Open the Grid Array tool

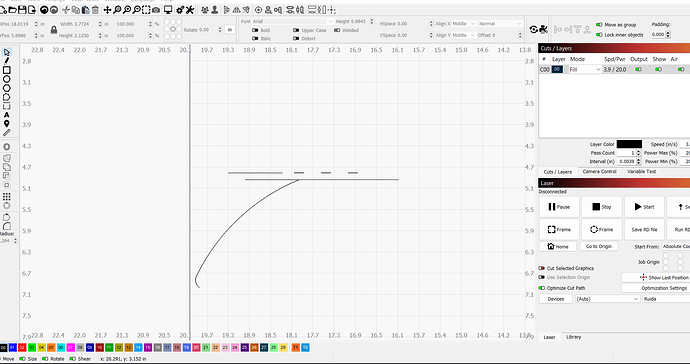click(7, 196)
